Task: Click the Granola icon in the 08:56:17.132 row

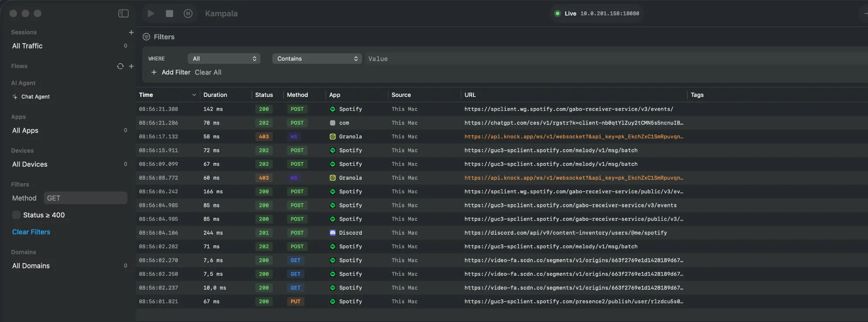Action: (333, 137)
